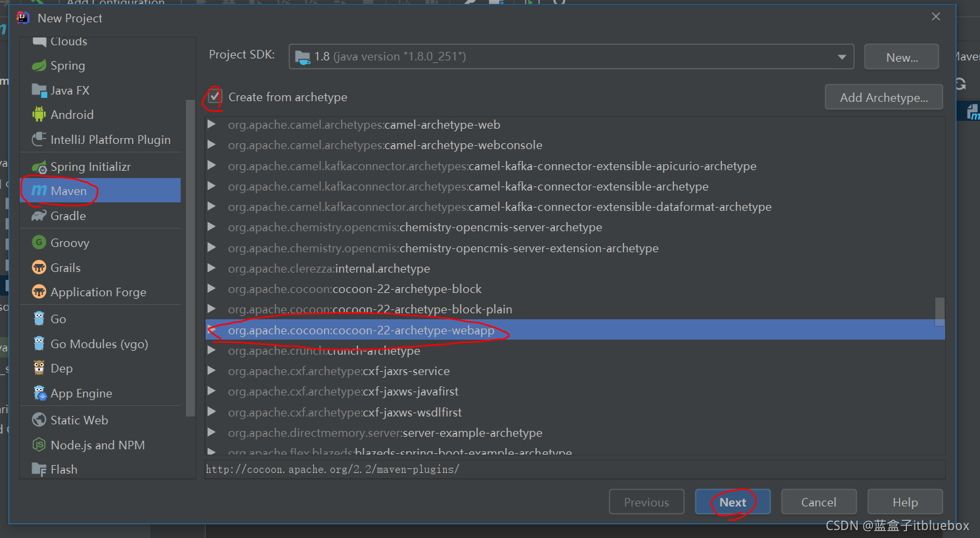Expand camel-archetype-webconsole node

click(212, 145)
